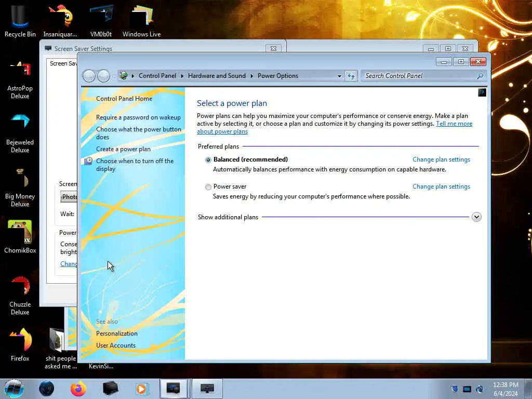Close the Screen Saver Settings dialog
532x399 pixels.
273,48
